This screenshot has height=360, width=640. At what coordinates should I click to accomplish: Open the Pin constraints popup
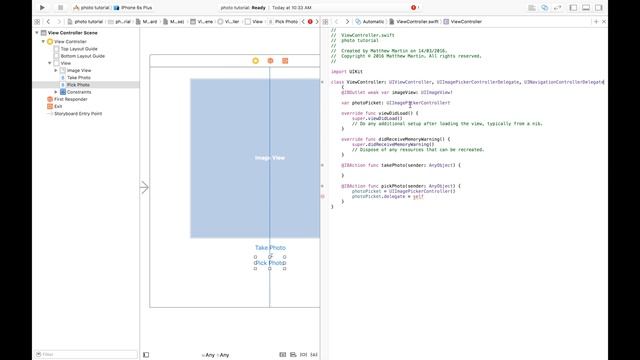click(303, 355)
